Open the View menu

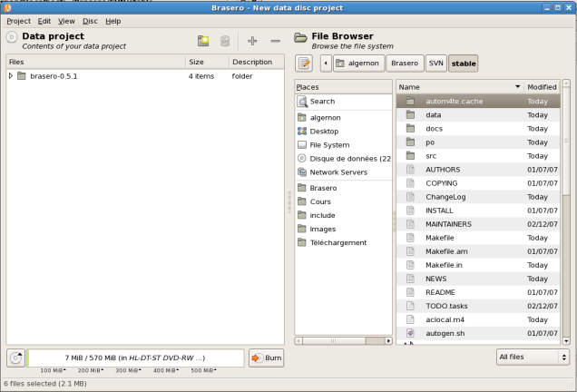pyautogui.click(x=66, y=21)
